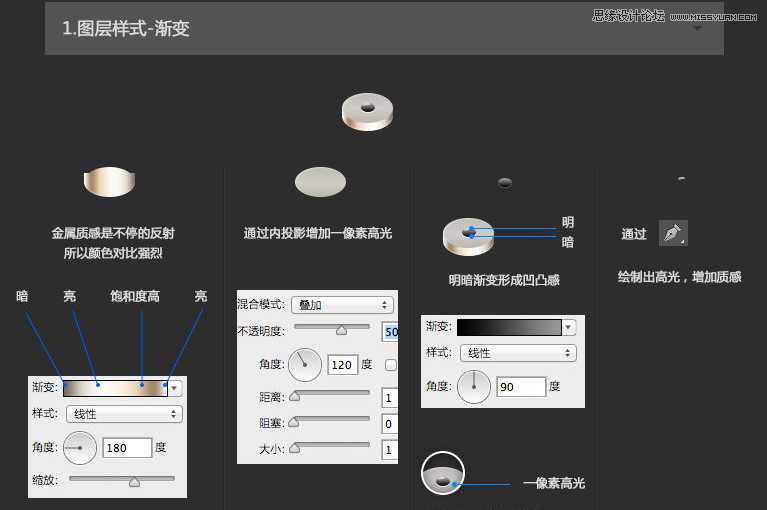The width and height of the screenshot is (767, 510).
Task: Click the circled one-pixel highlight close-up thumbnail
Action: (x=443, y=473)
